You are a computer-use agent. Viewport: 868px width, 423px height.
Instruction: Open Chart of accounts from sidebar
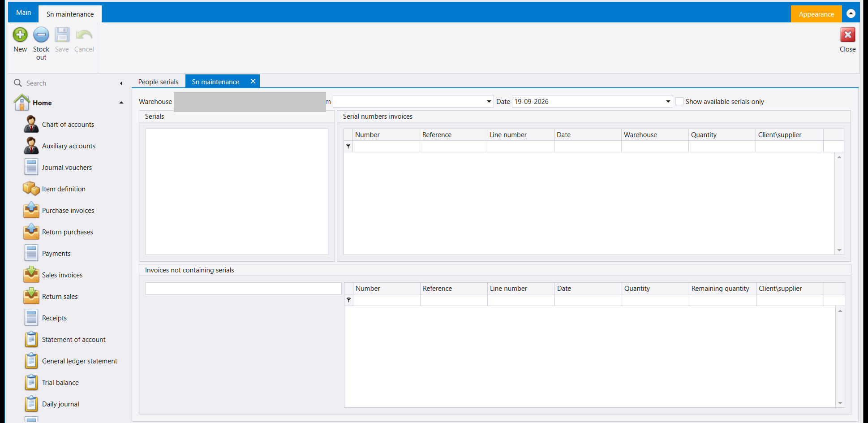tap(68, 125)
